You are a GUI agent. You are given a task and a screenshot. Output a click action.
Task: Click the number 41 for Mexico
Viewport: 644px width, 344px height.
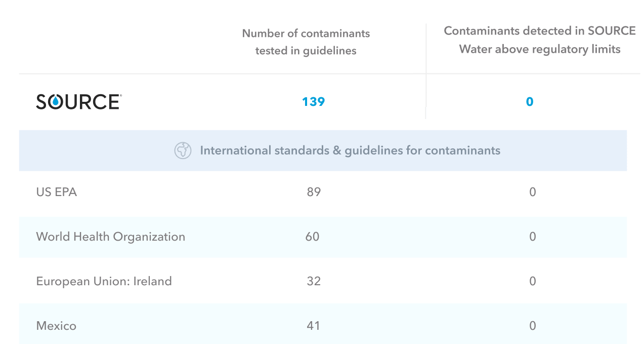pos(314,326)
